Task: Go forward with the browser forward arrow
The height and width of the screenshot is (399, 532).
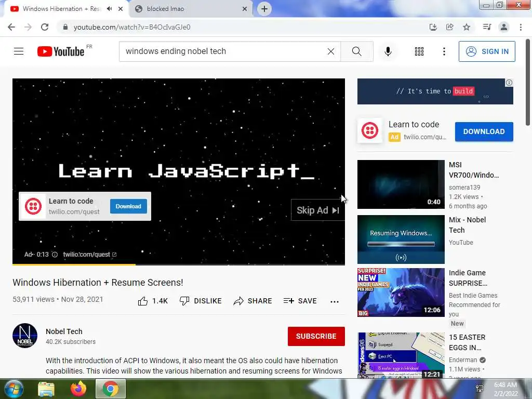Action: pyautogui.click(x=28, y=27)
